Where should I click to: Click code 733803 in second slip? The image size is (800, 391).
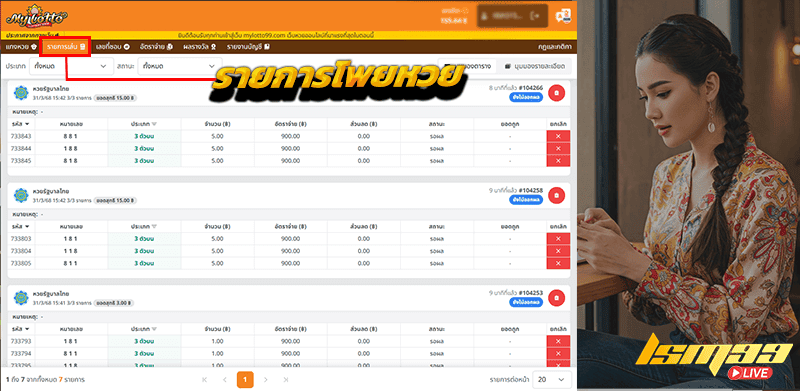(21, 239)
